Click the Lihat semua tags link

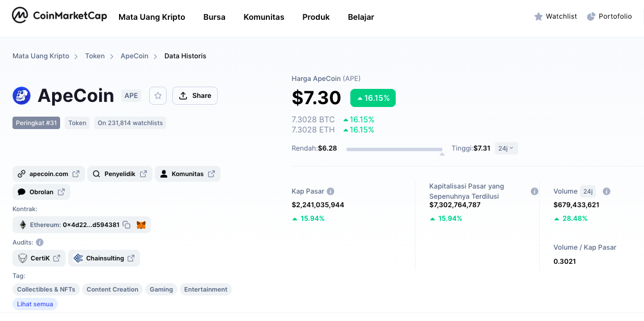[35, 304]
